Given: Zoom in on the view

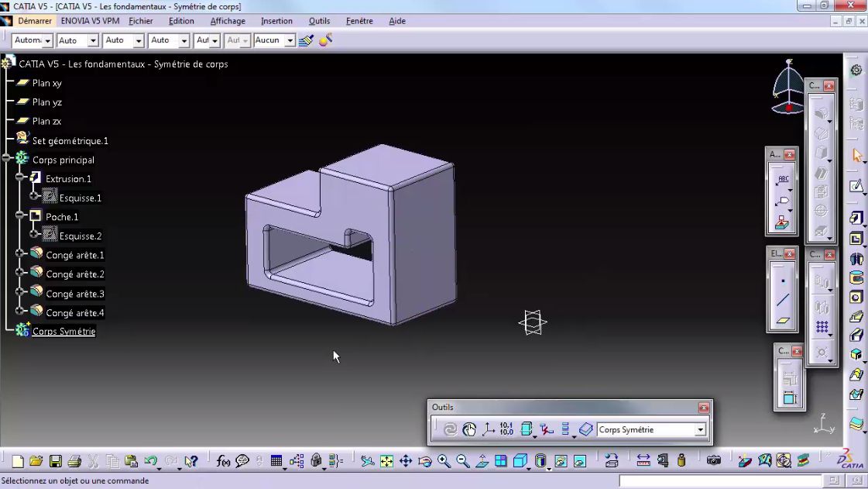Looking at the screenshot, I should click(444, 461).
